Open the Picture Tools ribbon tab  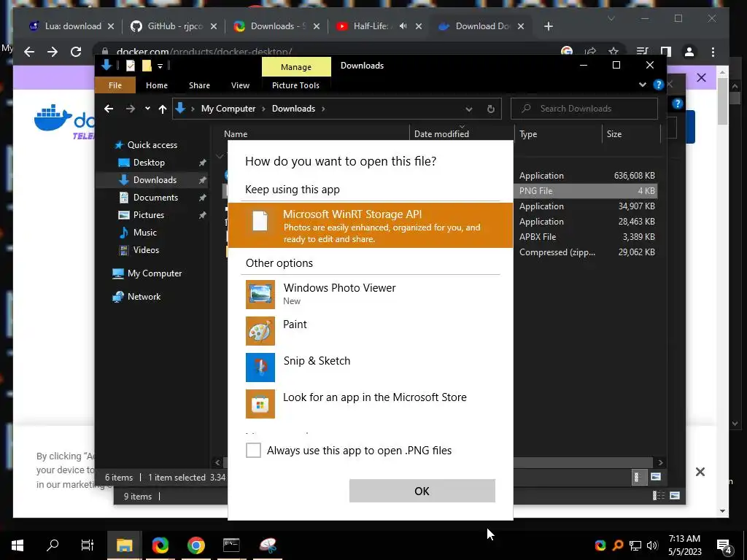coord(295,85)
